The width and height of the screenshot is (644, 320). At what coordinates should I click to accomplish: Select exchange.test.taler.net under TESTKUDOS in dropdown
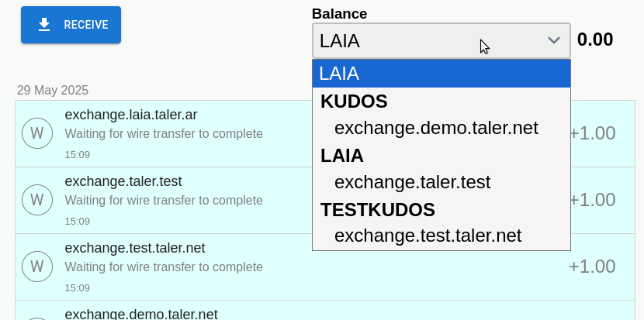[x=428, y=236]
